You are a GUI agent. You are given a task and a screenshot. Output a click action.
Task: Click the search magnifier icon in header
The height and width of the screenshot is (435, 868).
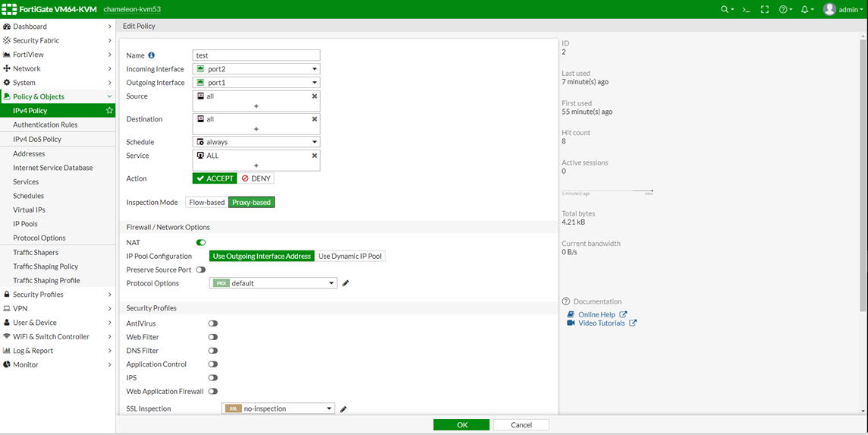pos(725,10)
